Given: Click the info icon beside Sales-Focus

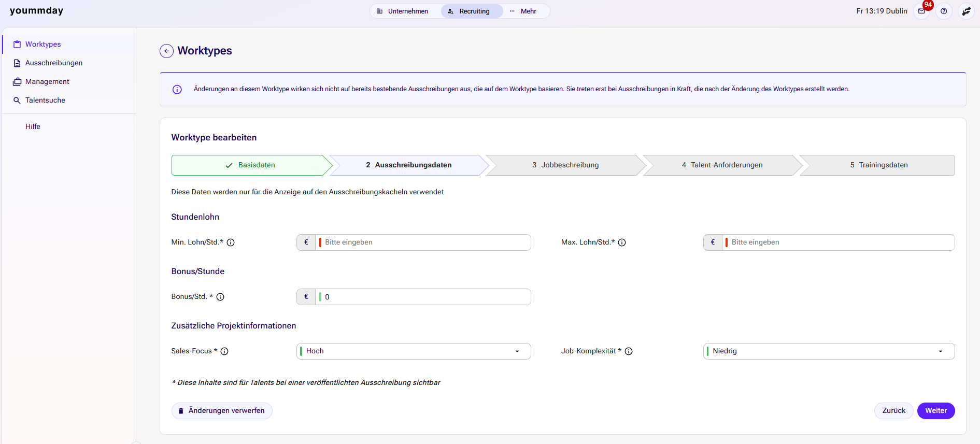Looking at the screenshot, I should [224, 351].
